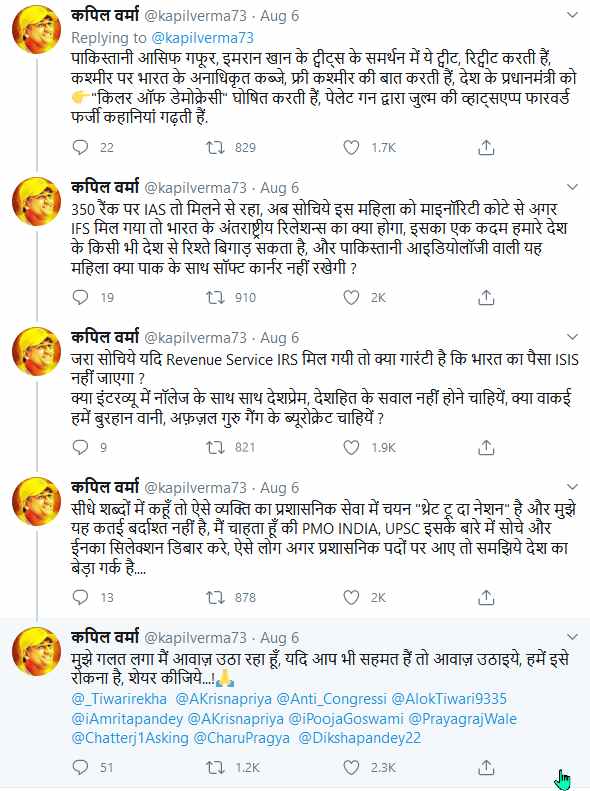Open the @kapilverma73 replying-to link
The width and height of the screenshot is (590, 791).
pos(202,38)
